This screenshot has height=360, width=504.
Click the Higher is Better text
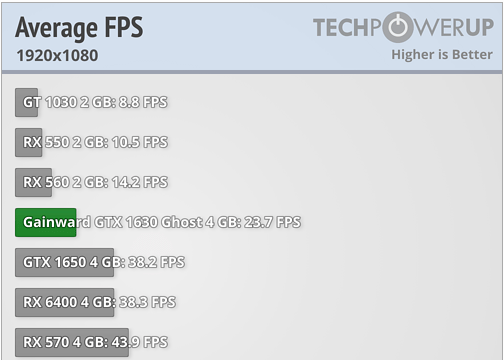(x=442, y=54)
